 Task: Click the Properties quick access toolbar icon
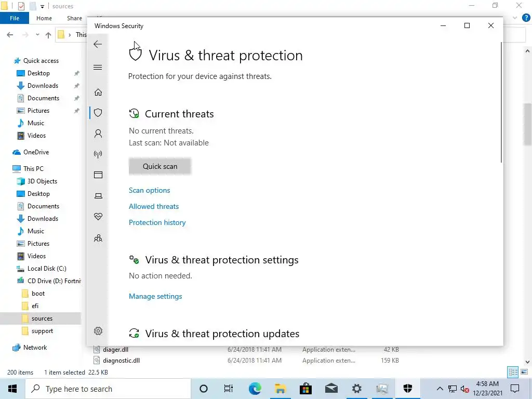coord(21,6)
